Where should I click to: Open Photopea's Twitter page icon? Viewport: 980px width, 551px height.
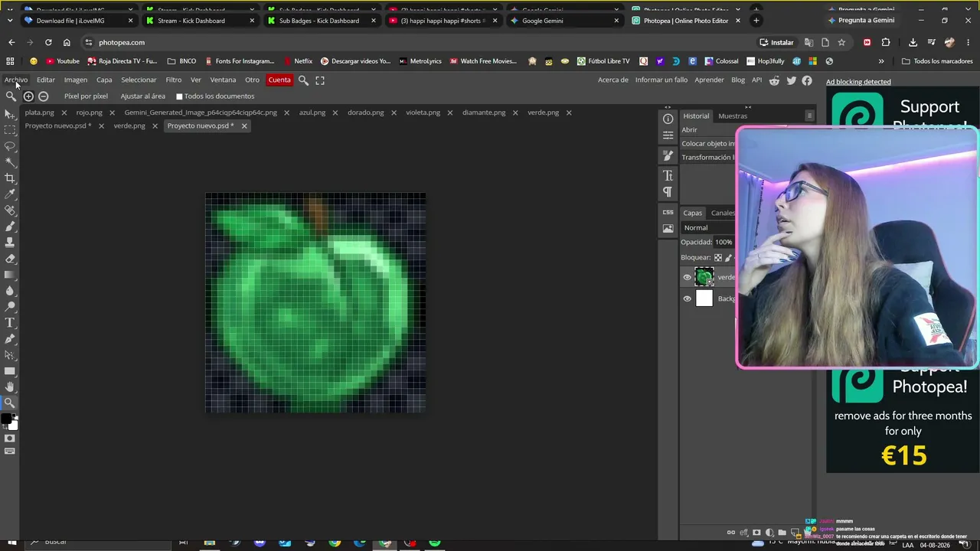pyautogui.click(x=792, y=80)
